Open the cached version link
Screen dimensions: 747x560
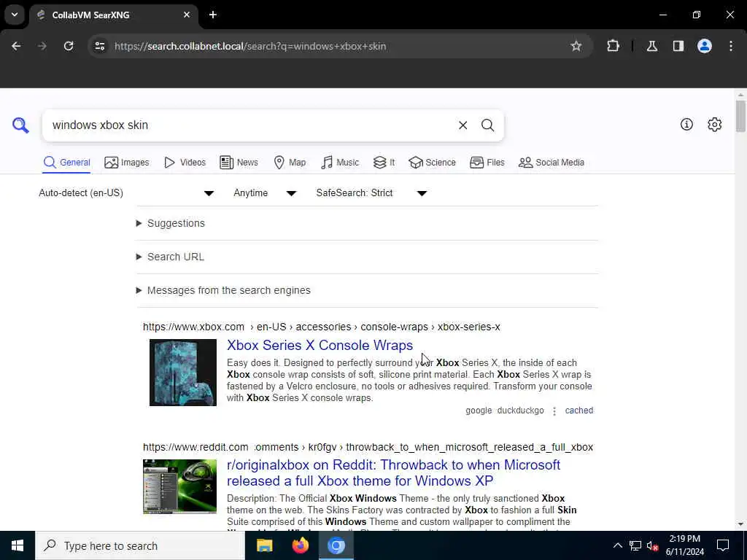coord(578,411)
